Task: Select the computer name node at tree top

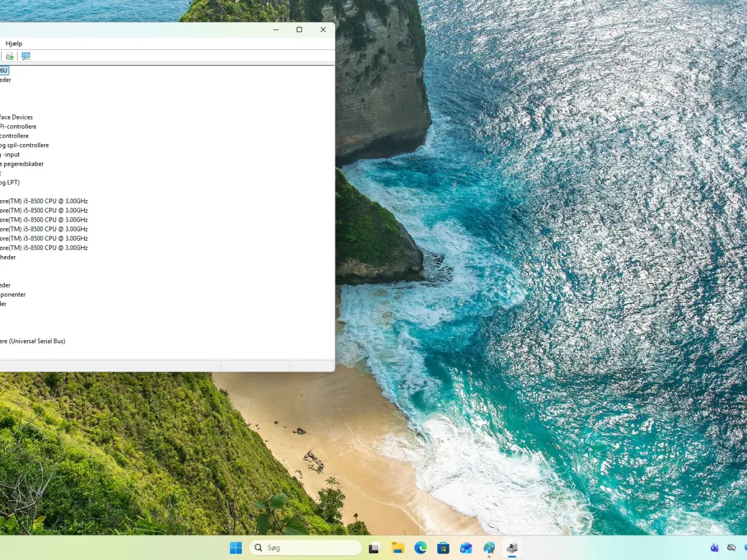Action: point(3,70)
